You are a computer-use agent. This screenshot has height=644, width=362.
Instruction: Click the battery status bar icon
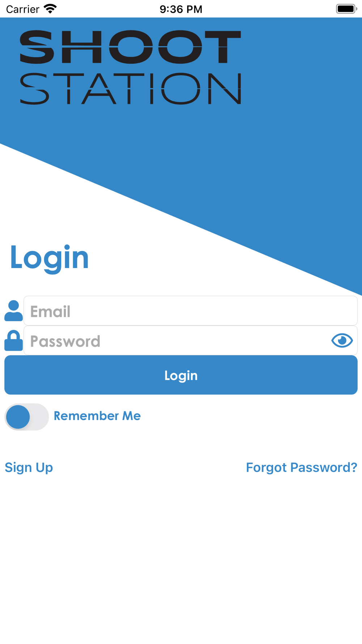pos(346,9)
